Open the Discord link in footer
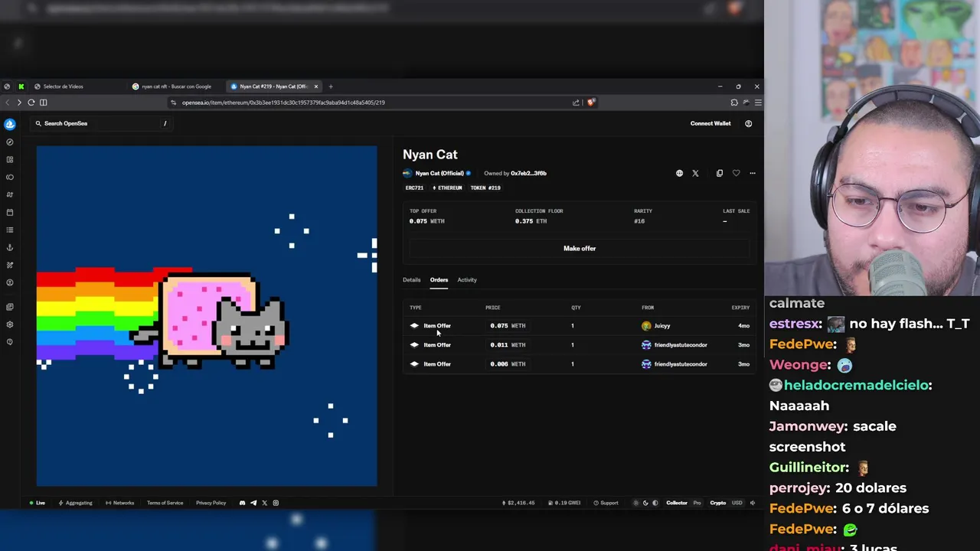980x551 pixels. coord(242,503)
